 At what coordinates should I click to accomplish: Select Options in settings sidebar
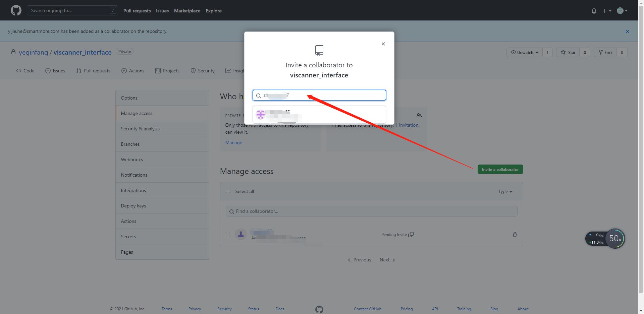point(162,98)
